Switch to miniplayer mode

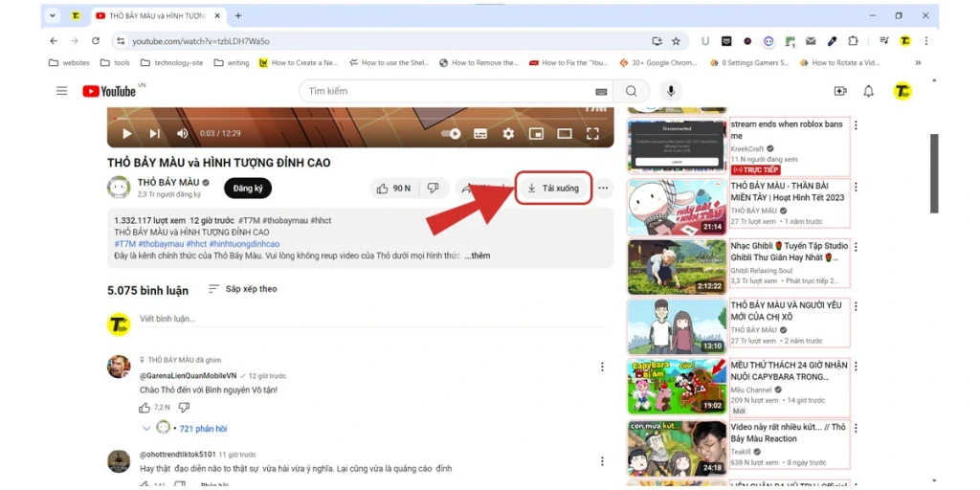[x=536, y=133]
